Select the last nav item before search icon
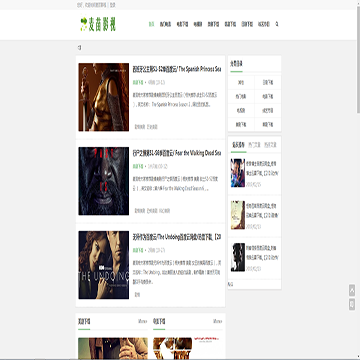The width and height of the screenshot is (360, 360). pos(264,24)
